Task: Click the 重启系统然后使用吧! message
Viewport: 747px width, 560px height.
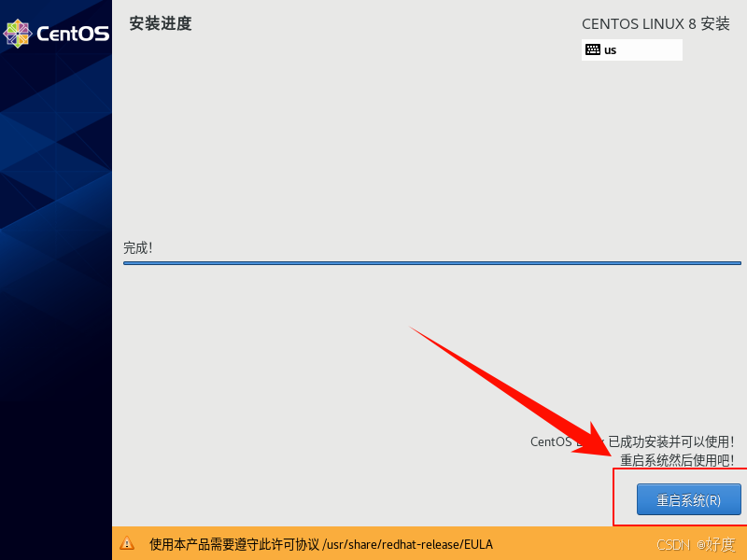Action: point(677,460)
